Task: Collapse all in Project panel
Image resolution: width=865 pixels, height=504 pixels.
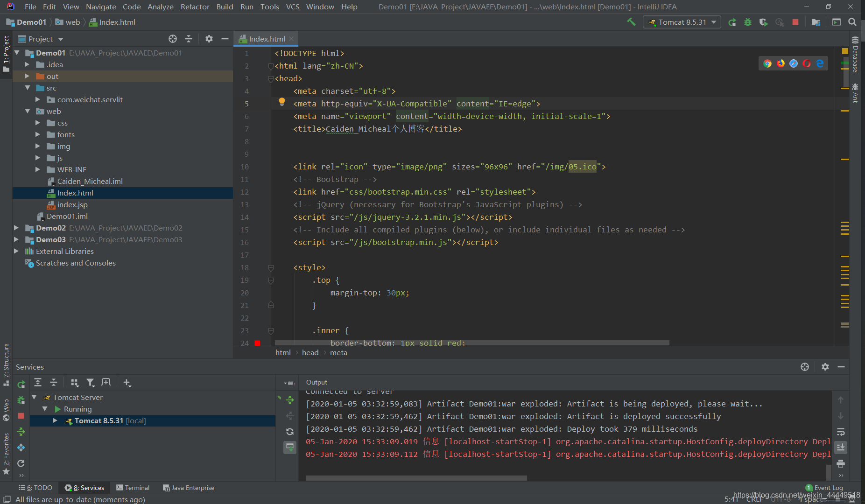Action: pyautogui.click(x=189, y=39)
